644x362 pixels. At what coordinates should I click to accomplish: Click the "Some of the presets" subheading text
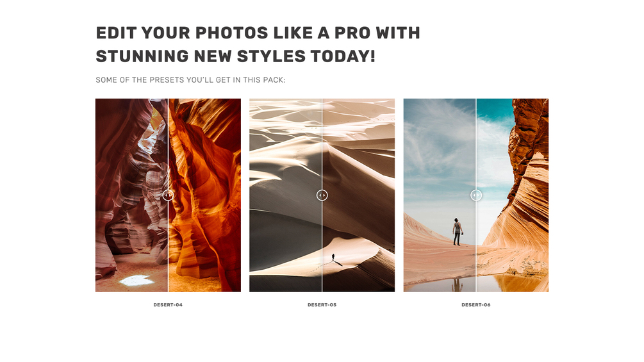coord(190,80)
